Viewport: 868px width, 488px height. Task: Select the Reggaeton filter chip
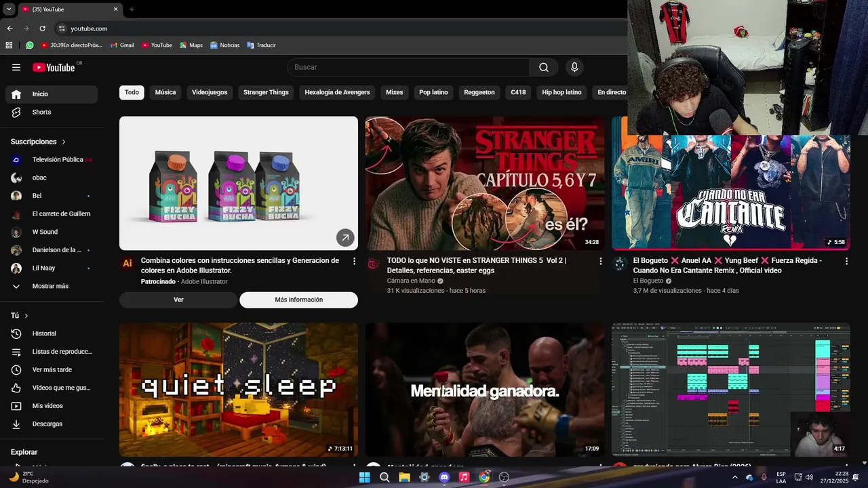pos(479,92)
